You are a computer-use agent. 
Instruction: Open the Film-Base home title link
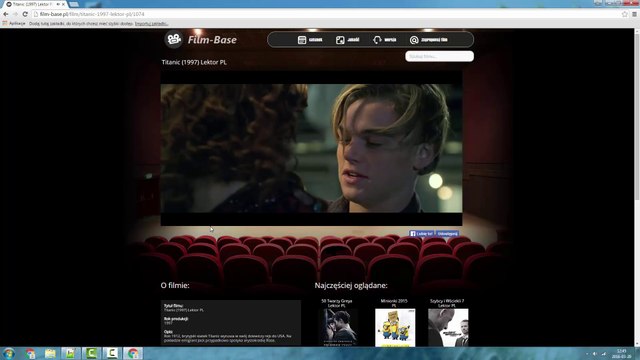212,40
